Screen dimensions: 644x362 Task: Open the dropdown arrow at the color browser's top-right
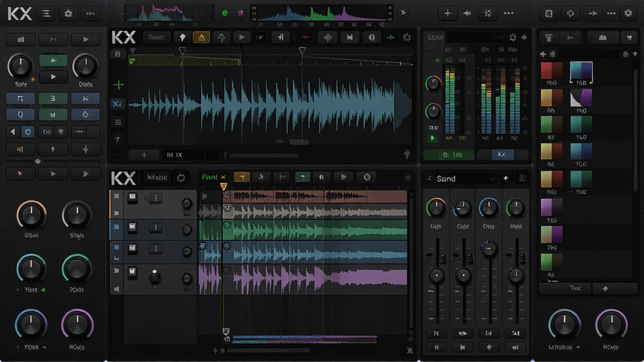(x=630, y=38)
